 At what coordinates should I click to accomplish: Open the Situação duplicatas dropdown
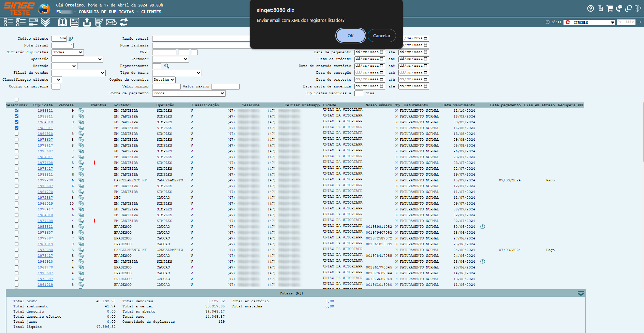coord(68,52)
